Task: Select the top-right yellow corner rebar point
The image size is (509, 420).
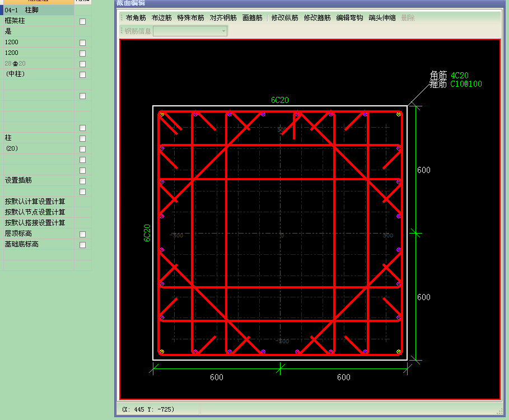Action: (x=399, y=115)
